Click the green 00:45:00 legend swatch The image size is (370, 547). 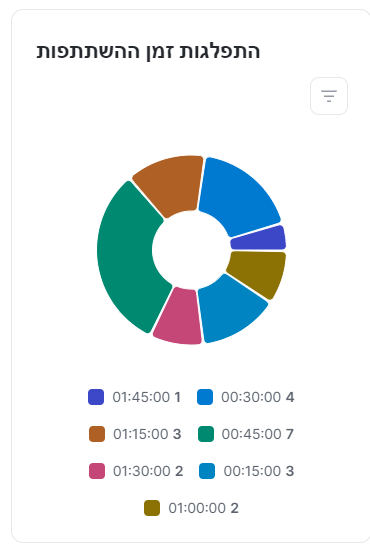click(206, 434)
